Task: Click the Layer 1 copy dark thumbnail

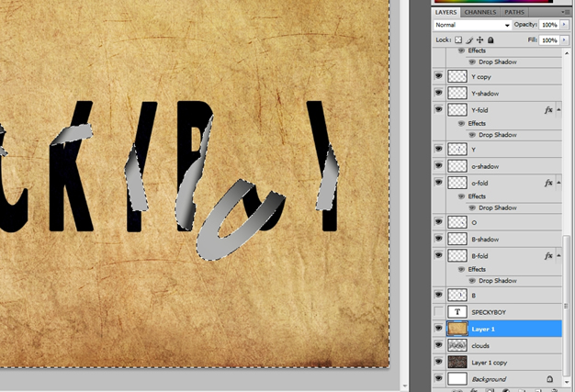Action: pyautogui.click(x=457, y=363)
